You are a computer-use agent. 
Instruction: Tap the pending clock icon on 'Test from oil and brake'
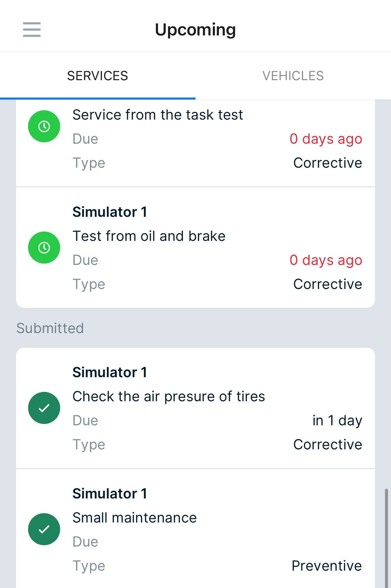[44, 247]
